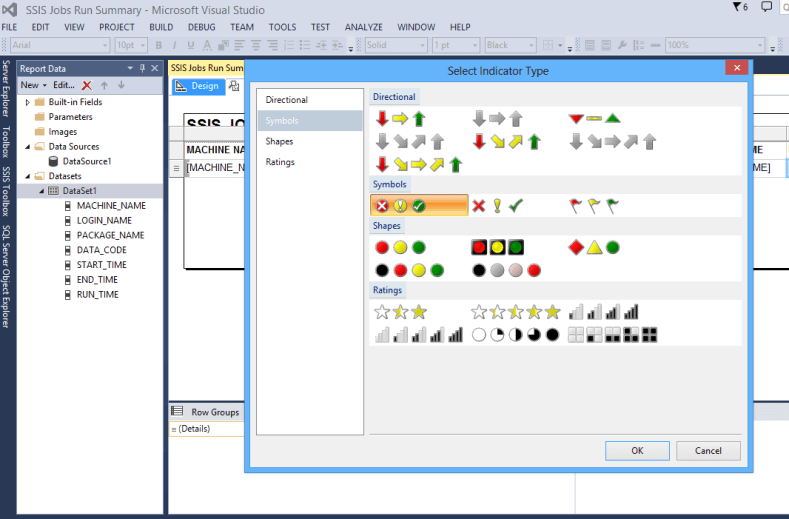Move item down in Report Data panel
The height and width of the screenshot is (519, 789).
click(x=121, y=86)
